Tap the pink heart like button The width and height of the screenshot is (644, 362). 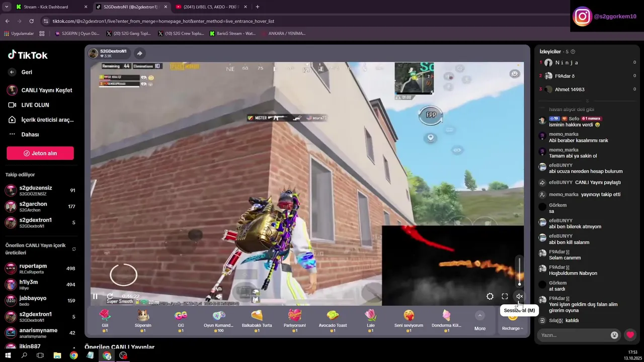click(630, 335)
